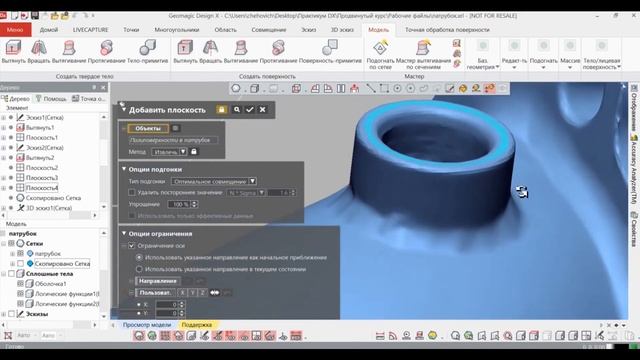This screenshot has height=360, width=640.
Task: Open the Баз. геометрия dropdown
Action: (483, 54)
